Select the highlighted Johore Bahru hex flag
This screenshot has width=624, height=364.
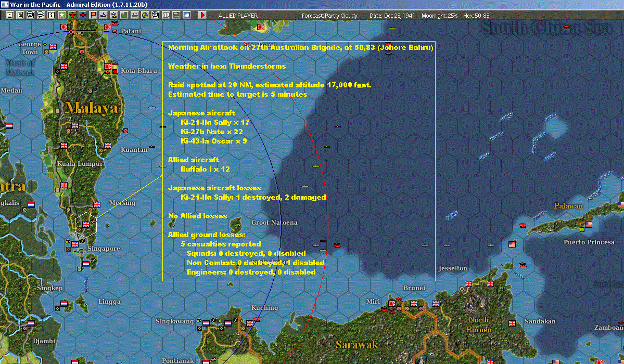[86, 225]
